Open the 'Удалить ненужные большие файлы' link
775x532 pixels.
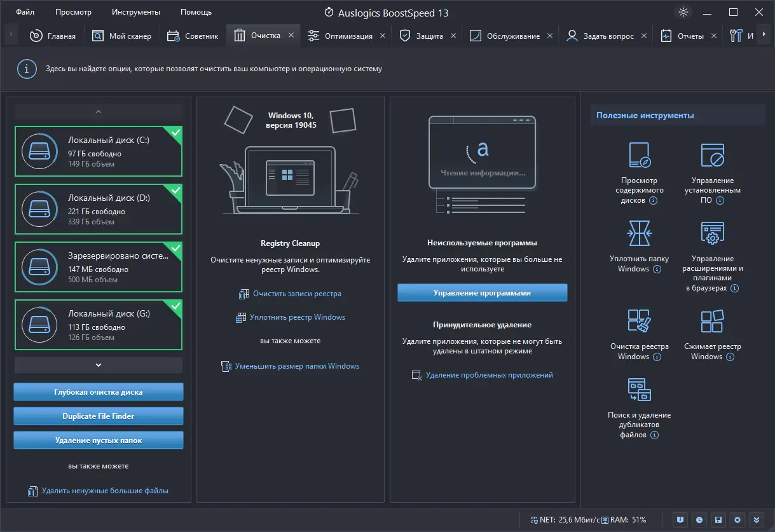[x=105, y=491]
